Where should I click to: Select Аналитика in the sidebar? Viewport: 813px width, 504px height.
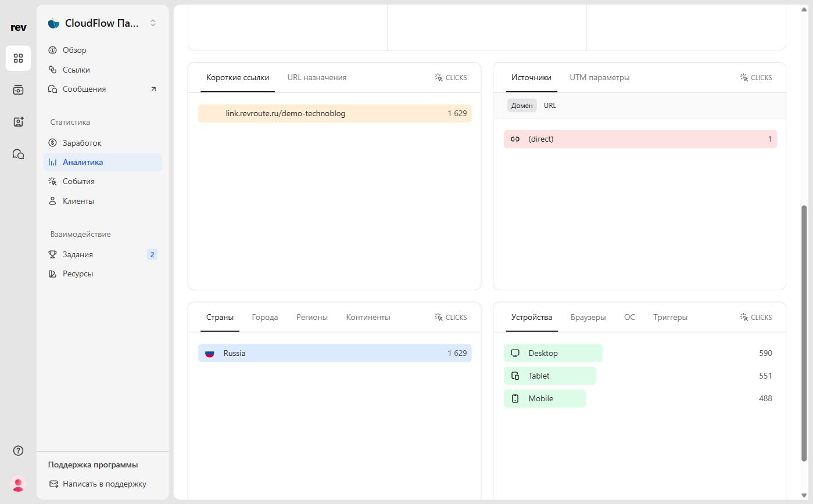pos(103,162)
